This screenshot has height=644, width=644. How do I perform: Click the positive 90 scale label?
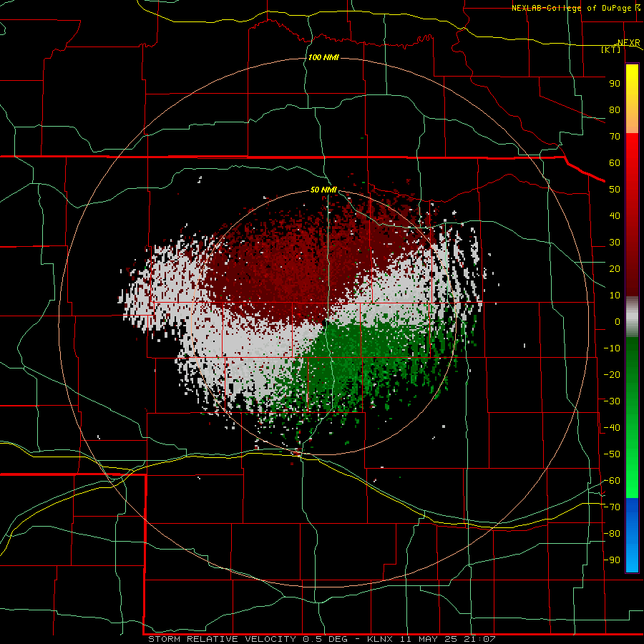pos(615,84)
